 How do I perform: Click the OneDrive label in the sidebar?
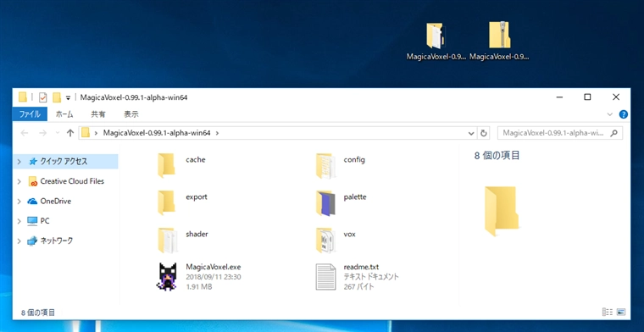(x=55, y=201)
